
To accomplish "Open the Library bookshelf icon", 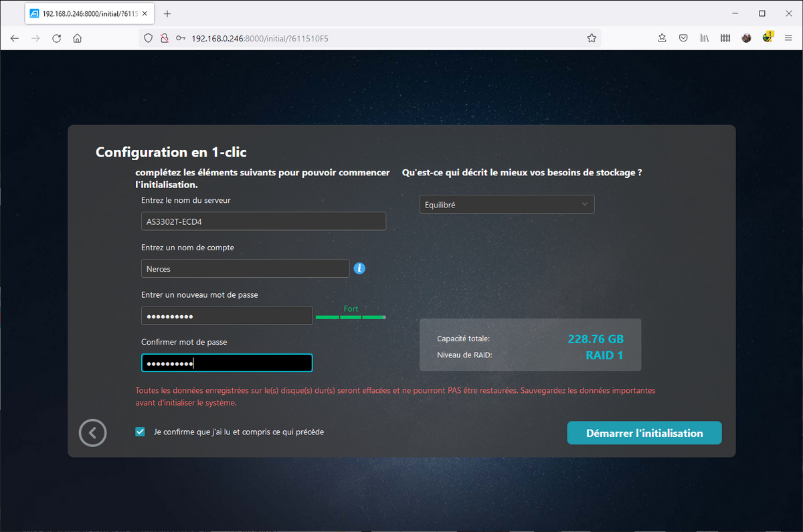I will (705, 38).
